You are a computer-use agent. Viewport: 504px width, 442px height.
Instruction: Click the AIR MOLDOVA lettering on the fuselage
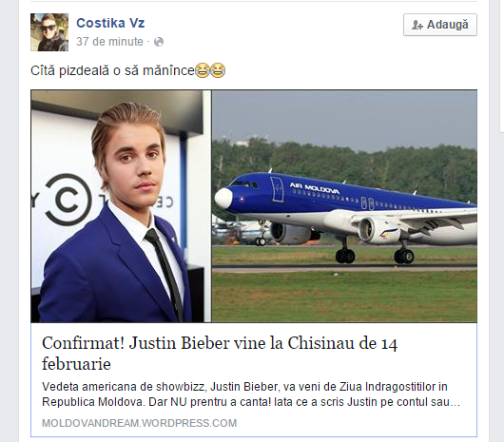pos(314,188)
